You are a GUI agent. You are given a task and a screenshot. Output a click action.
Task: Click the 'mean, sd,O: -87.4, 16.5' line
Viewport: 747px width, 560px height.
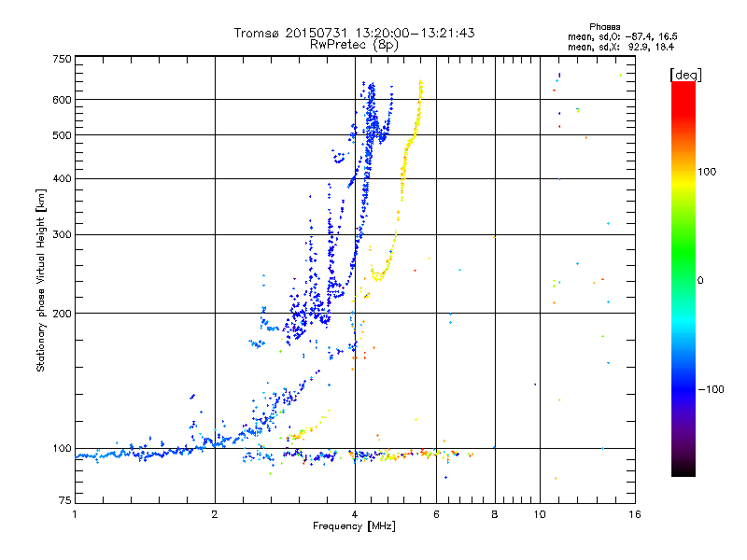[622, 36]
